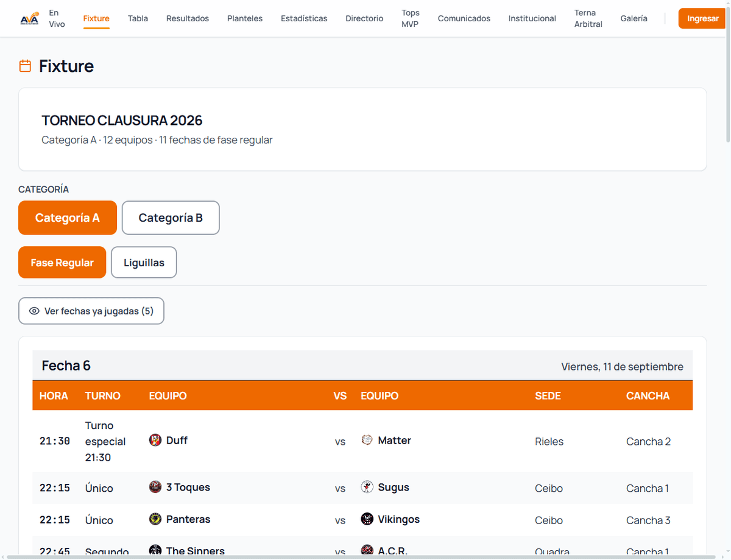Go to Estadísticas page
Image resolution: width=731 pixels, height=560 pixels.
coord(304,18)
